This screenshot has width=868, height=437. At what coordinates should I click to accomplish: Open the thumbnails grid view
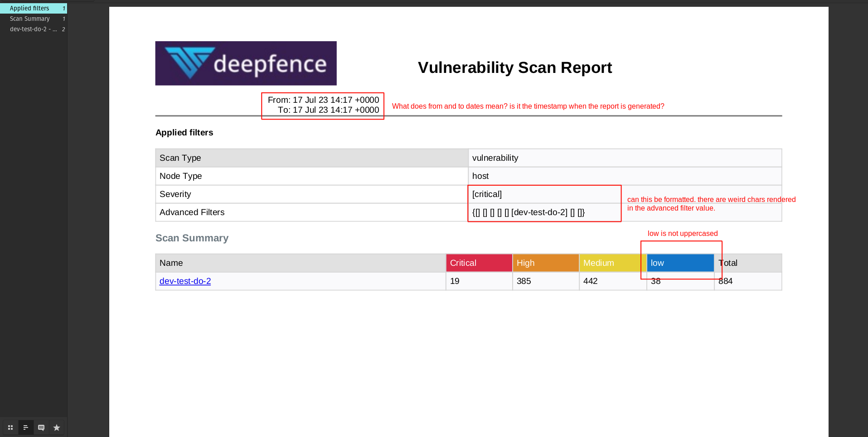click(x=10, y=427)
